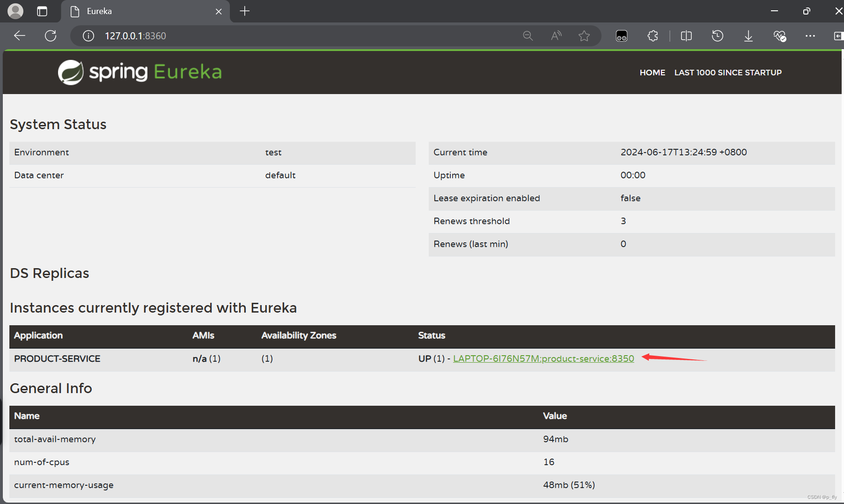844x504 pixels.
Task: Open Browser essentials heart icon
Action: (x=779, y=36)
